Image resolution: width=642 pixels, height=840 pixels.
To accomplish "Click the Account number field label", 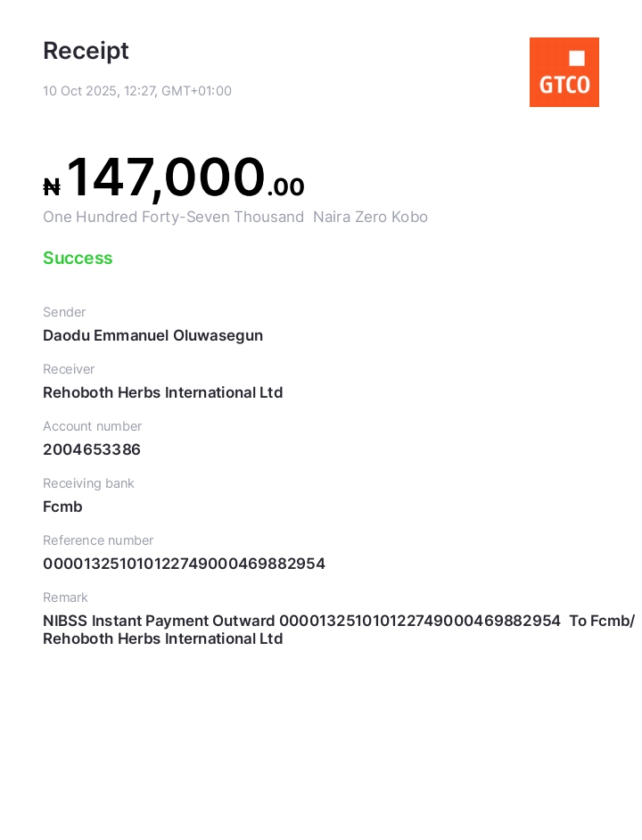I will click(x=92, y=426).
